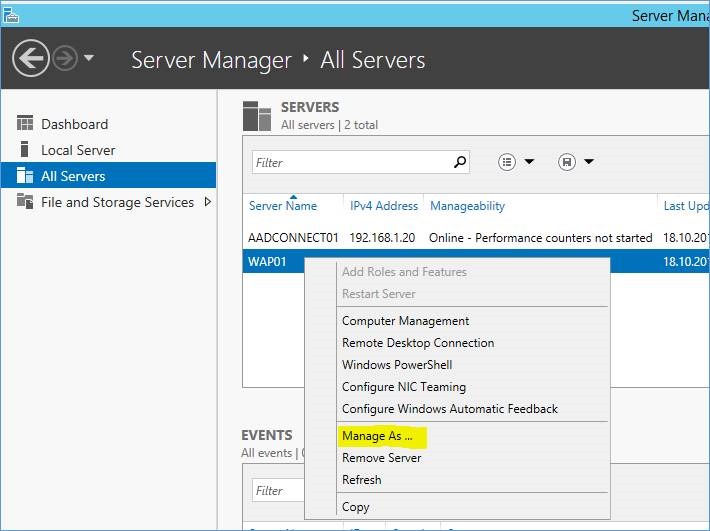Click the Events Filter field
The width and height of the screenshot is (710, 531).
coord(278,490)
